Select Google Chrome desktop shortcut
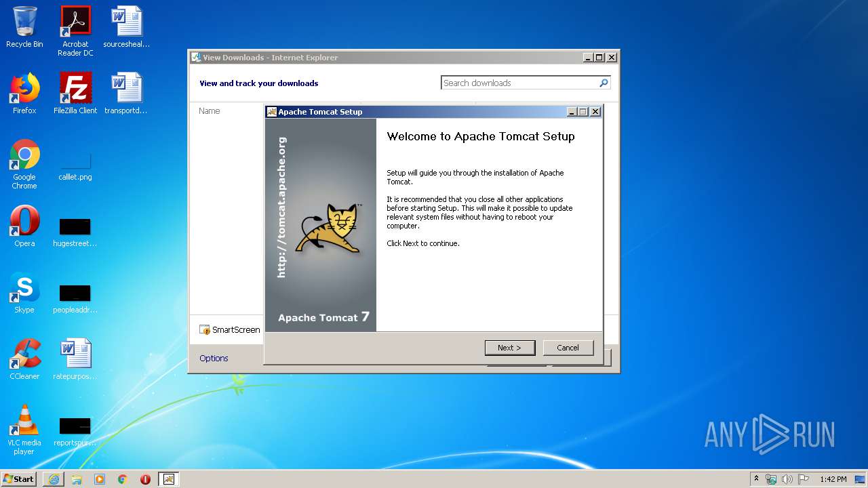Screen dimensions: 868x488 pyautogui.click(x=24, y=164)
